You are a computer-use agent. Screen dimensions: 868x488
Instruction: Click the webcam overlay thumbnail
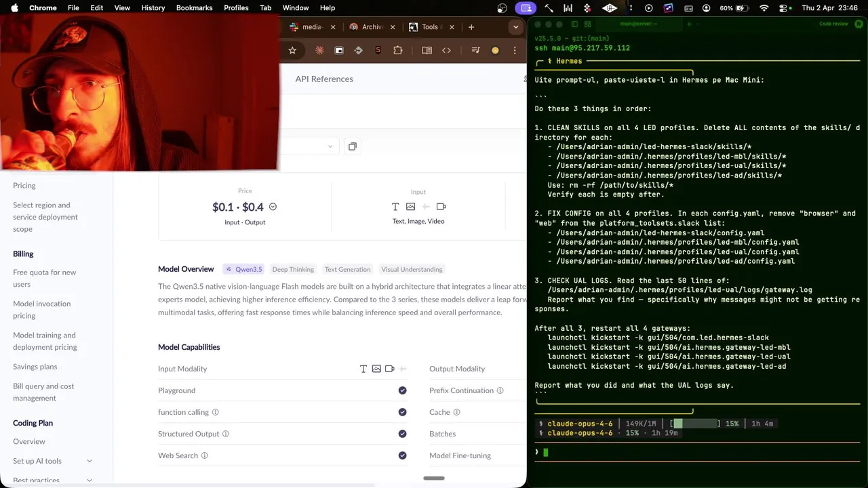coord(140,94)
